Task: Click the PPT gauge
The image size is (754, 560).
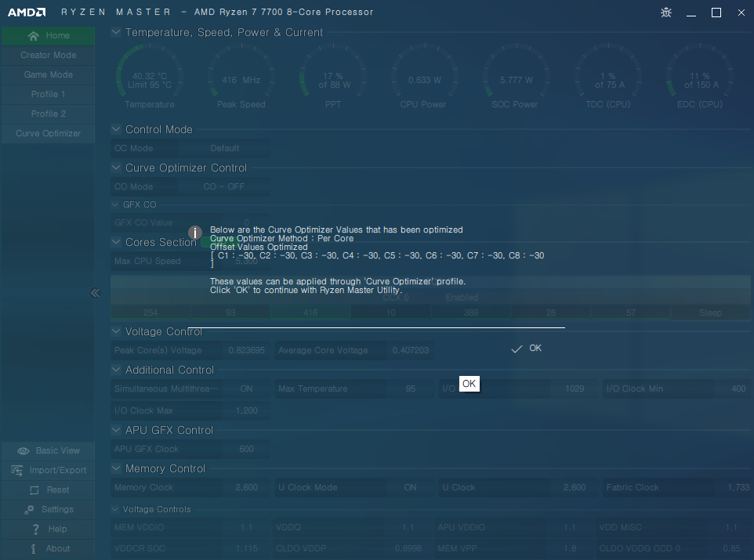Action: click(x=333, y=76)
